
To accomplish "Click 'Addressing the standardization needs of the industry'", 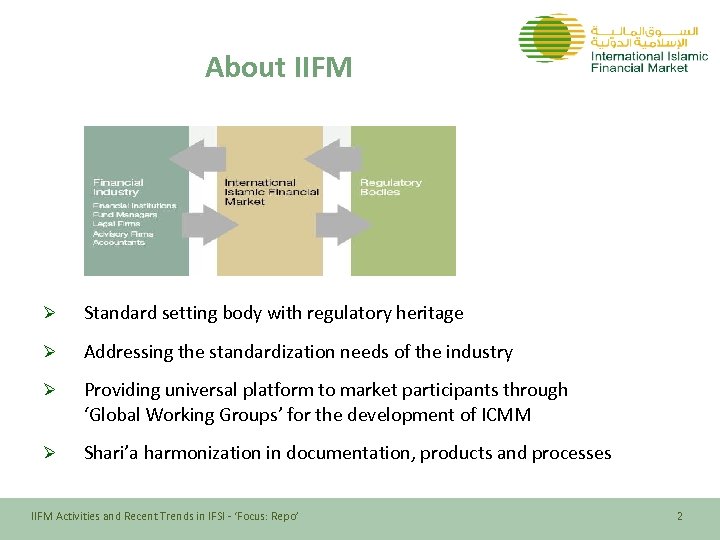I will (298, 352).
